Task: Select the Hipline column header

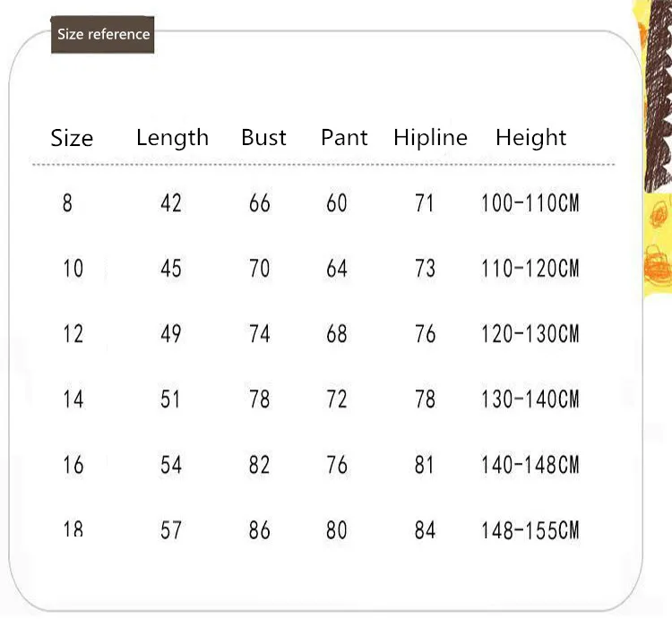Action: (430, 138)
